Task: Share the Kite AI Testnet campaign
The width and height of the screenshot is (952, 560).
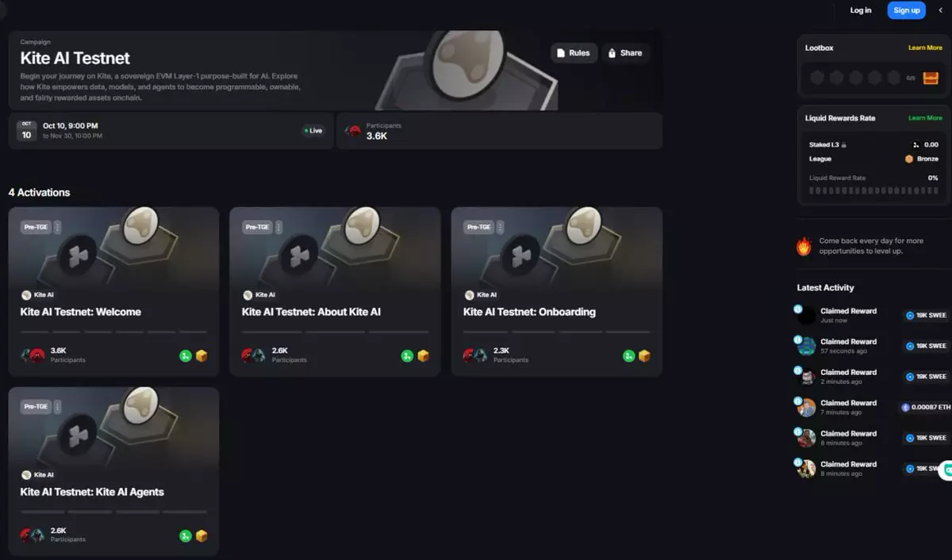Action: (625, 53)
